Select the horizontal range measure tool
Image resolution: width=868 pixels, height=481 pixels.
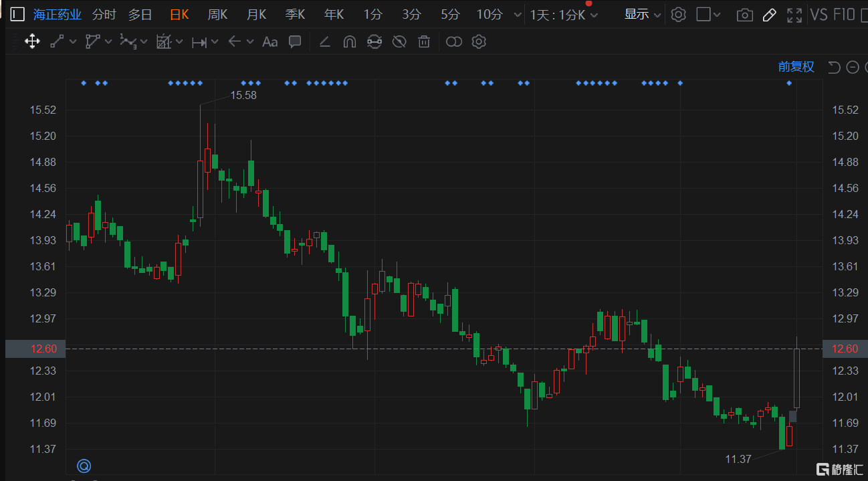click(x=199, y=42)
